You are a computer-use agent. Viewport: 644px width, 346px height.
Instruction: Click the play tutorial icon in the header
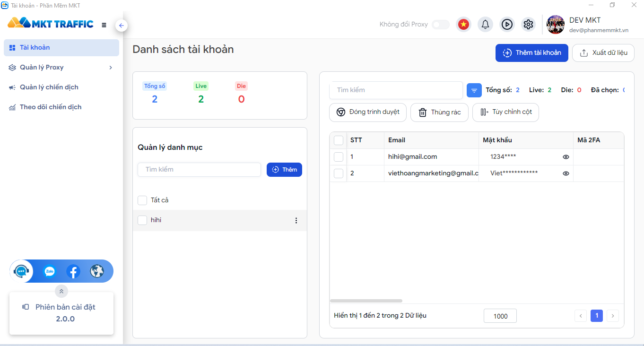pyautogui.click(x=507, y=24)
